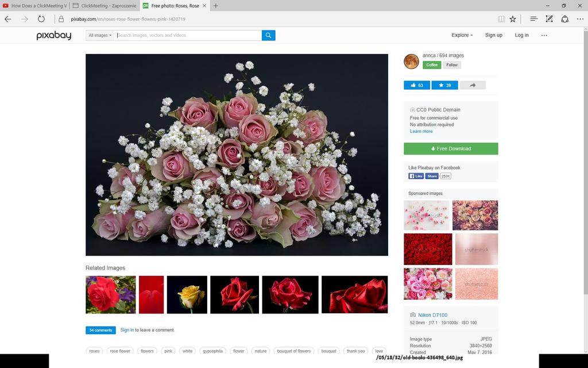Add page to favorites with star icon

pyautogui.click(x=513, y=19)
